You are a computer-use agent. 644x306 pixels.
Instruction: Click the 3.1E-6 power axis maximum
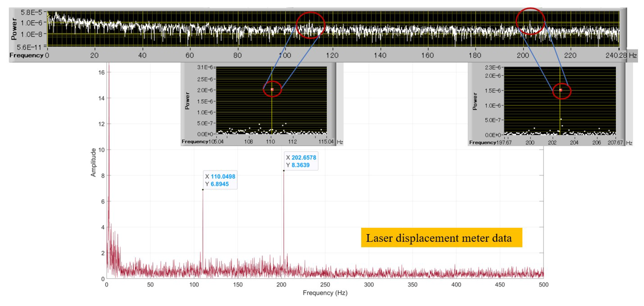[x=205, y=67]
